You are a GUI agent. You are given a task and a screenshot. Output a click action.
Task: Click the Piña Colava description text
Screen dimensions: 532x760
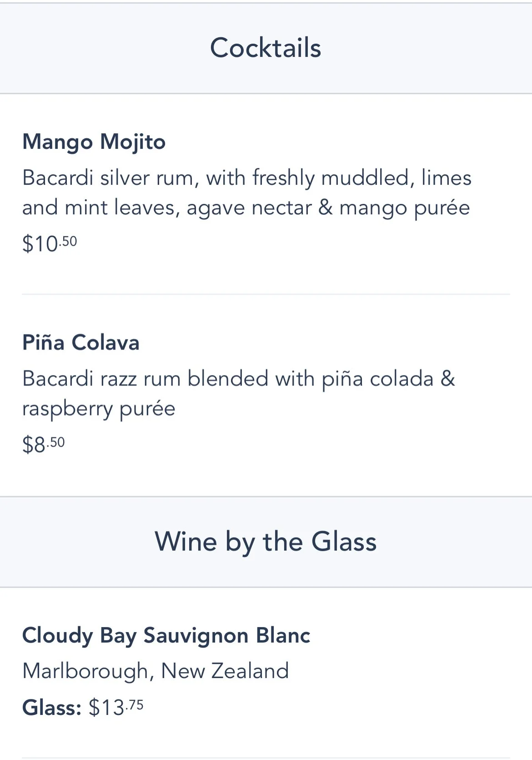click(238, 393)
